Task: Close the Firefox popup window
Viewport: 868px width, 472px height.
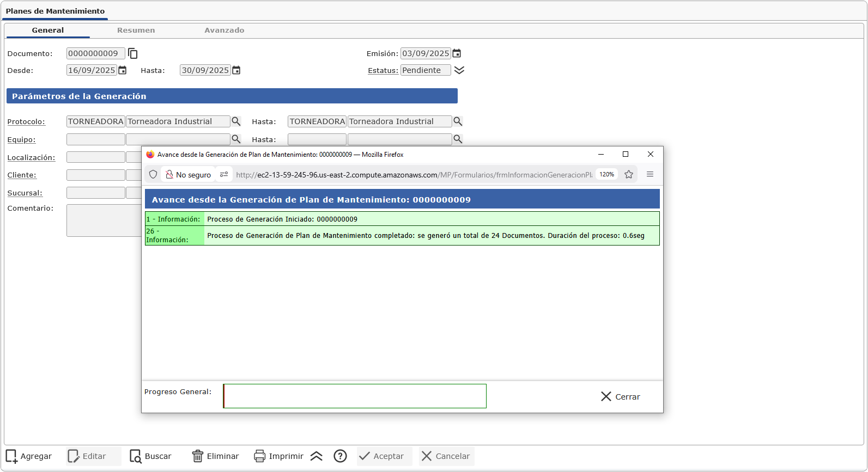Action: pyautogui.click(x=651, y=155)
